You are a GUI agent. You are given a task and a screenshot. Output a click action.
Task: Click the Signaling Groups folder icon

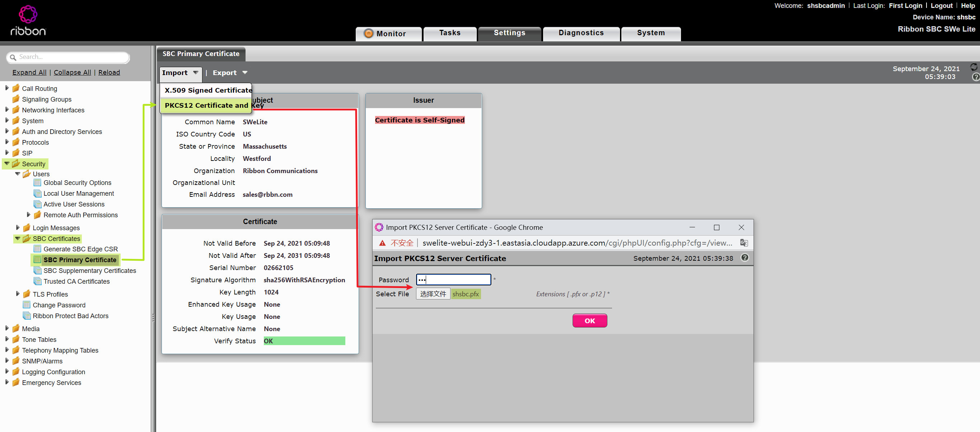(15, 99)
